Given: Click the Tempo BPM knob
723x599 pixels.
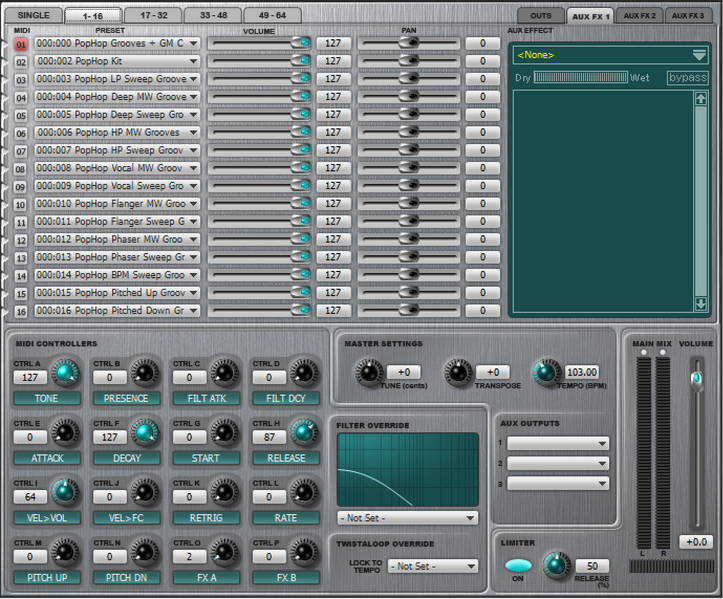Looking at the screenshot, I should 546,373.
